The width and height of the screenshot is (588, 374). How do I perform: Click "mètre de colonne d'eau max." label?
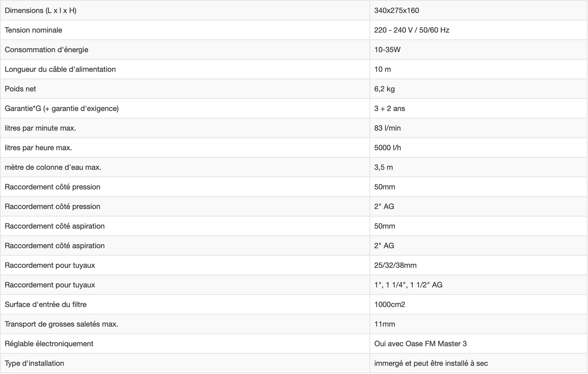click(53, 167)
